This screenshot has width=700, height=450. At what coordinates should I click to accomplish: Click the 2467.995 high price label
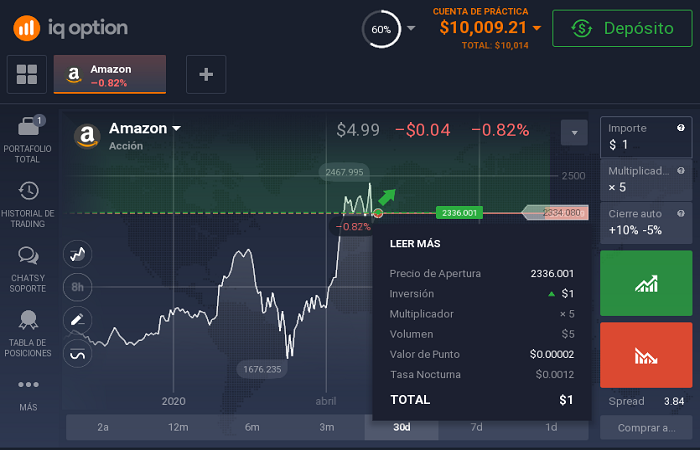pos(344,172)
